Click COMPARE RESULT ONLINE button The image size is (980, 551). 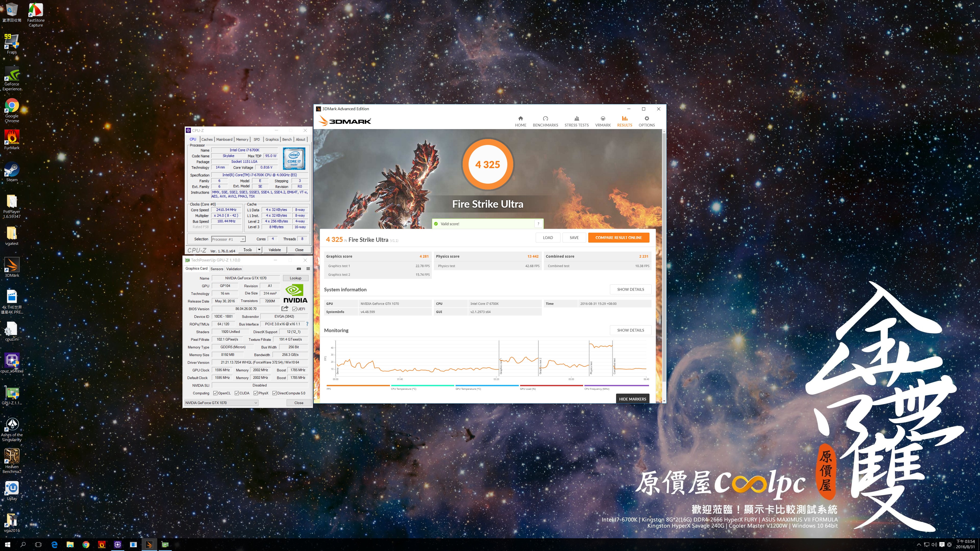[619, 238]
